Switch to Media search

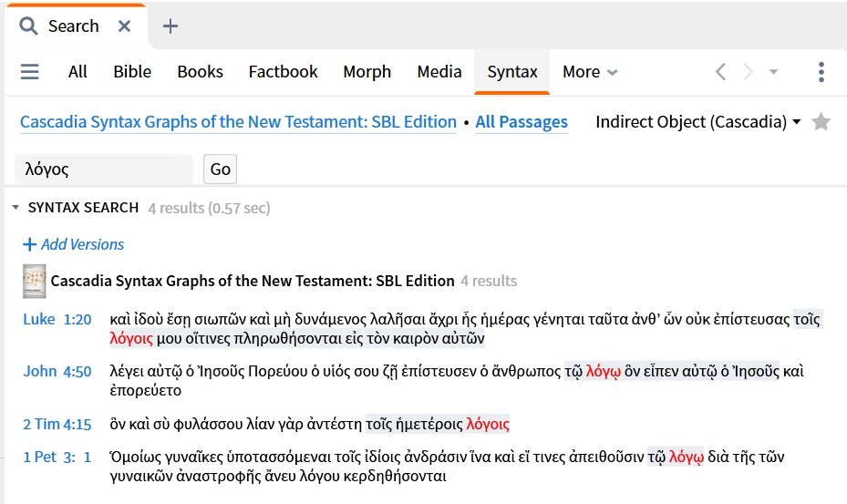pos(439,72)
